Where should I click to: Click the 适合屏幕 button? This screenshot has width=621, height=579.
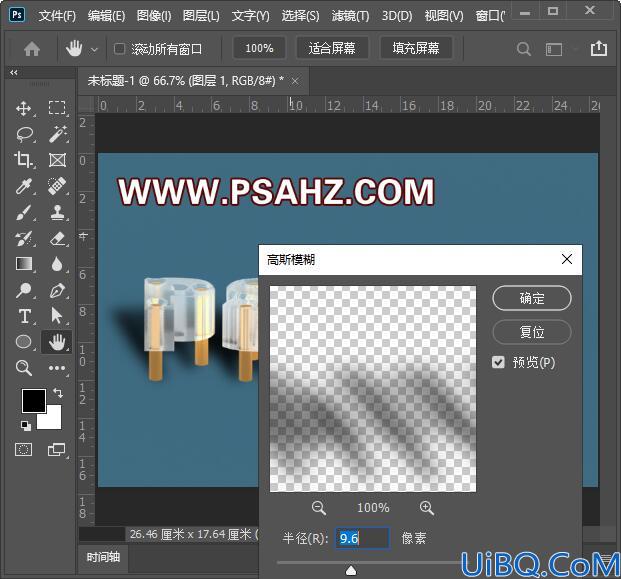tap(332, 48)
